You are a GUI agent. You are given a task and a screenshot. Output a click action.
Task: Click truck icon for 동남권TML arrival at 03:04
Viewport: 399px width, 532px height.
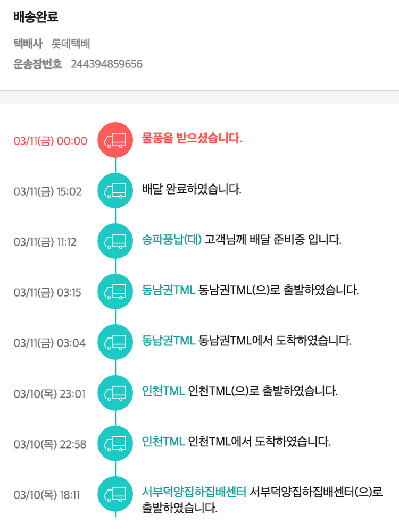[x=115, y=342]
